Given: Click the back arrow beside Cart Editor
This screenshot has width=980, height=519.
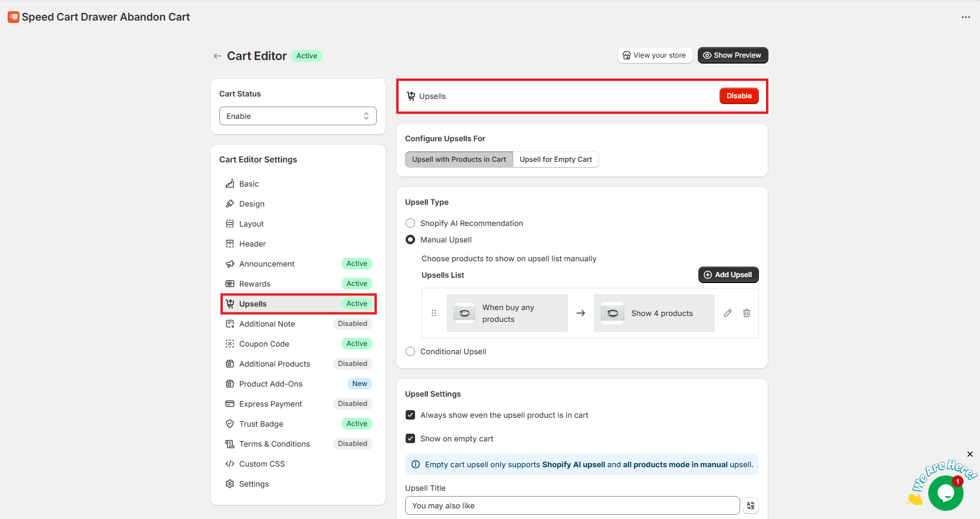Looking at the screenshot, I should (x=217, y=56).
